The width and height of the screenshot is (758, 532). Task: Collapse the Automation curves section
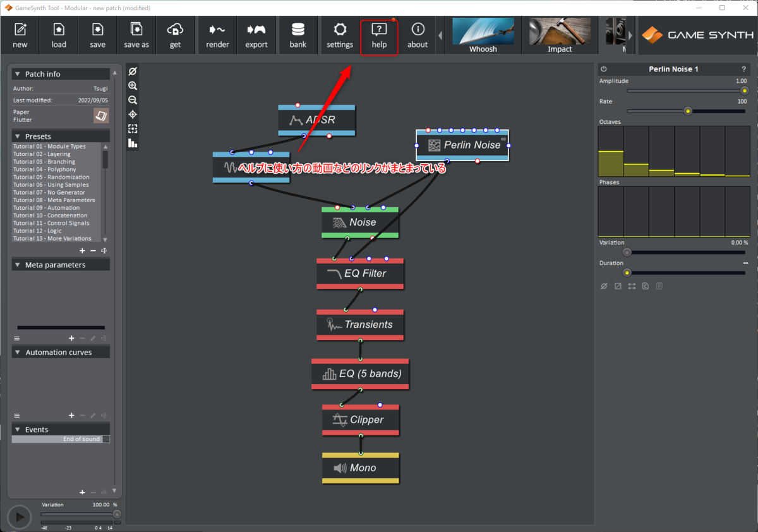[17, 353]
